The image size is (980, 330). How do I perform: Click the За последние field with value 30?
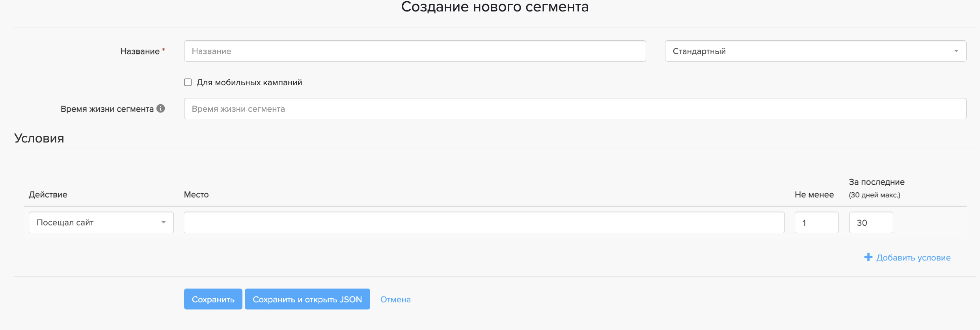coord(871,223)
